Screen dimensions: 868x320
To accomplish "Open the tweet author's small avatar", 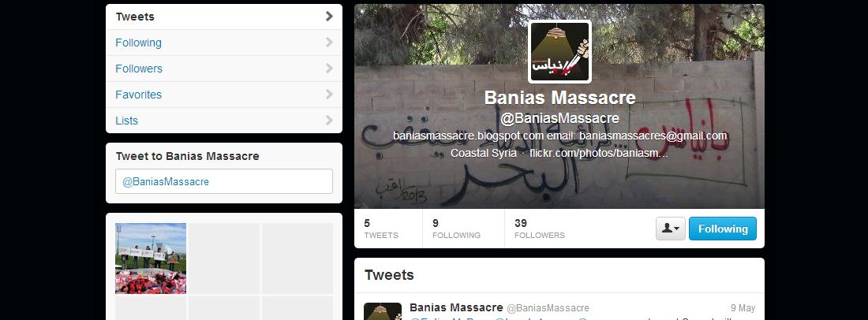I will point(383,311).
